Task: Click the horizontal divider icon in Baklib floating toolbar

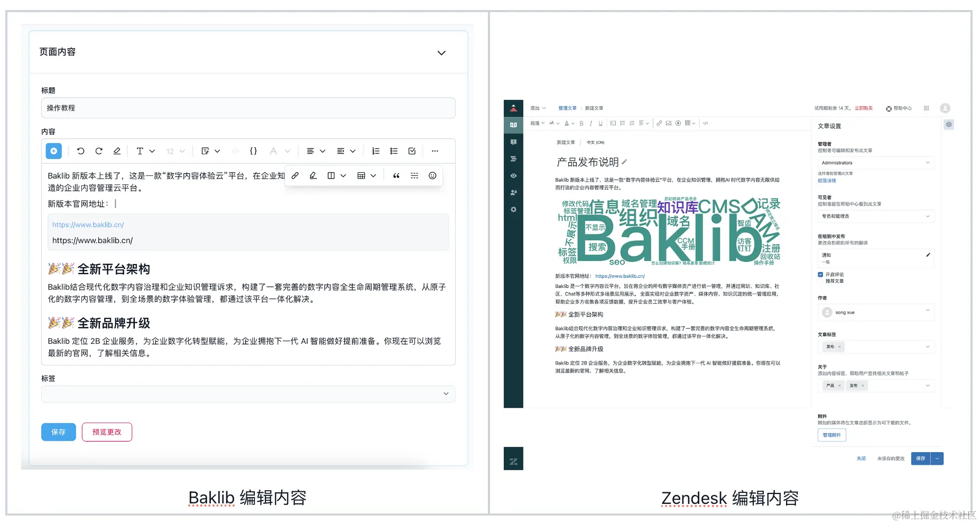Action: pos(414,176)
